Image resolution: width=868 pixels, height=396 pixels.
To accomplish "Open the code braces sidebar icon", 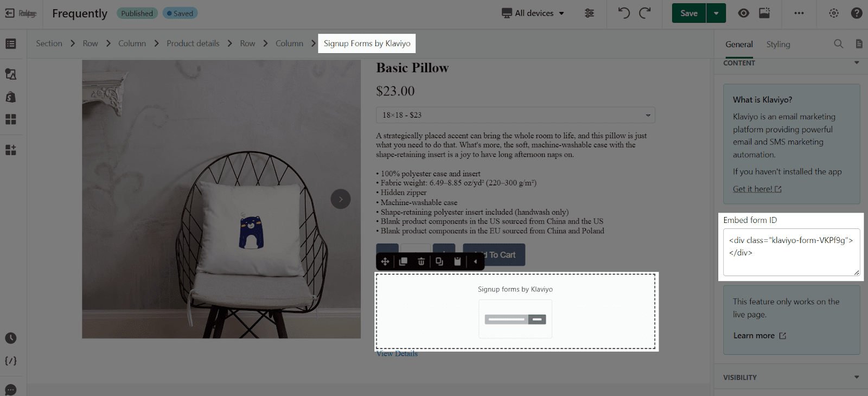I will click(x=11, y=361).
